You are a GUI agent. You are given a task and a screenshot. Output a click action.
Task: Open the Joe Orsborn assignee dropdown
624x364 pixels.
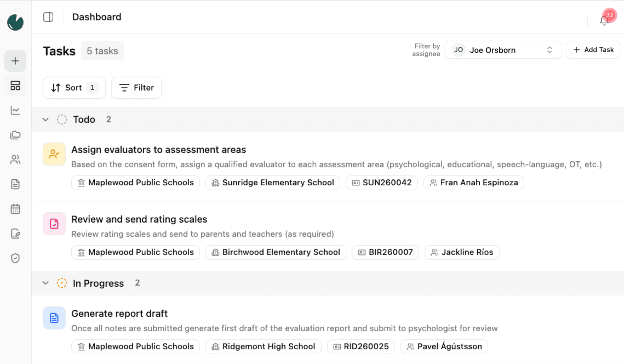point(503,50)
